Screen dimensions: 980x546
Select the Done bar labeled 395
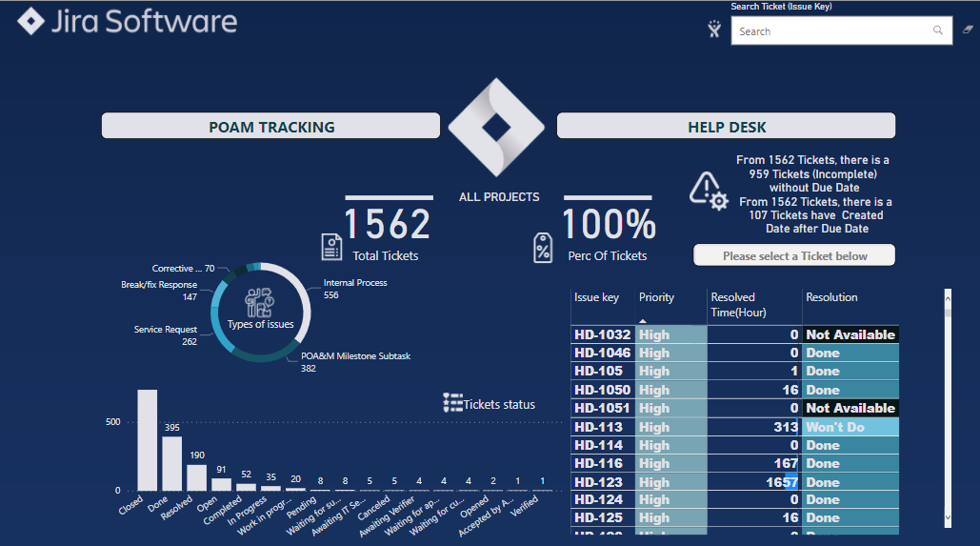[x=171, y=463]
